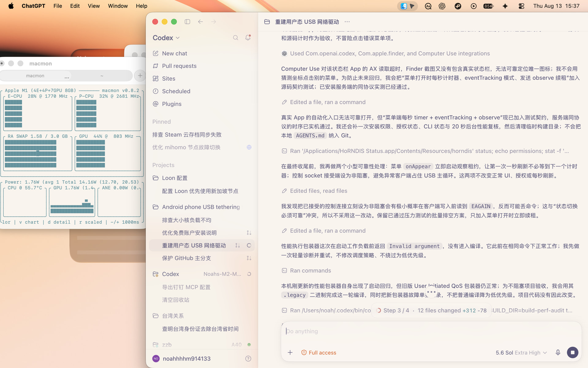Open the Apple menu

[x=11, y=6]
